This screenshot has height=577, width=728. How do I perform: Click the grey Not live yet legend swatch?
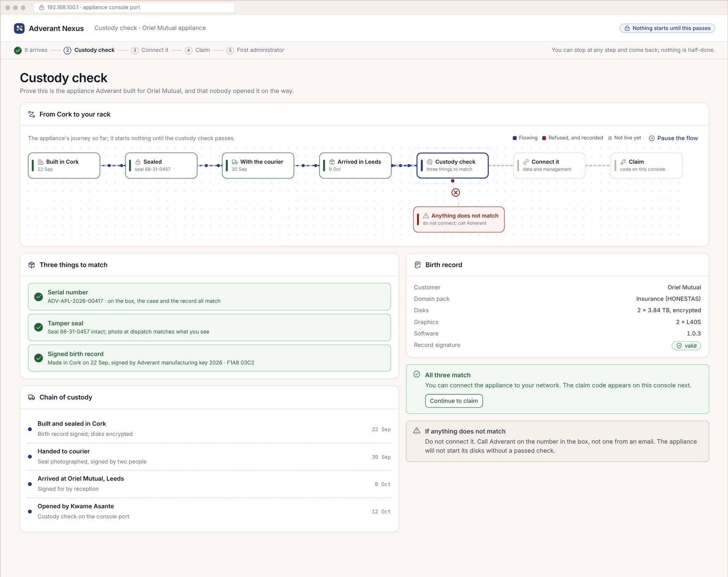pos(610,138)
